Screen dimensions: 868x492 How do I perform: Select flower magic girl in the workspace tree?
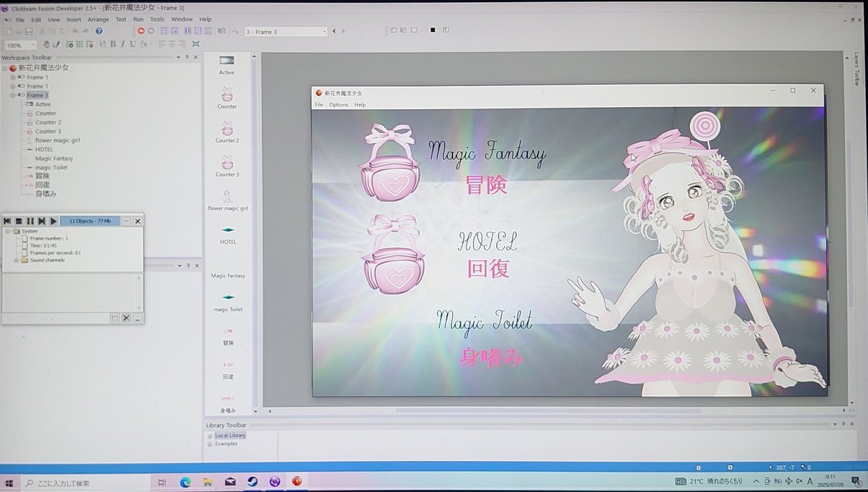[57, 140]
